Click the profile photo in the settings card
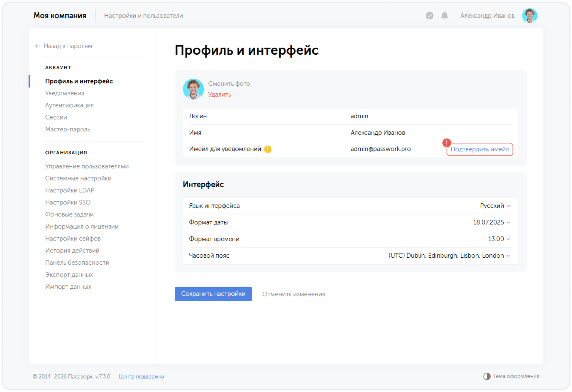 click(x=193, y=89)
